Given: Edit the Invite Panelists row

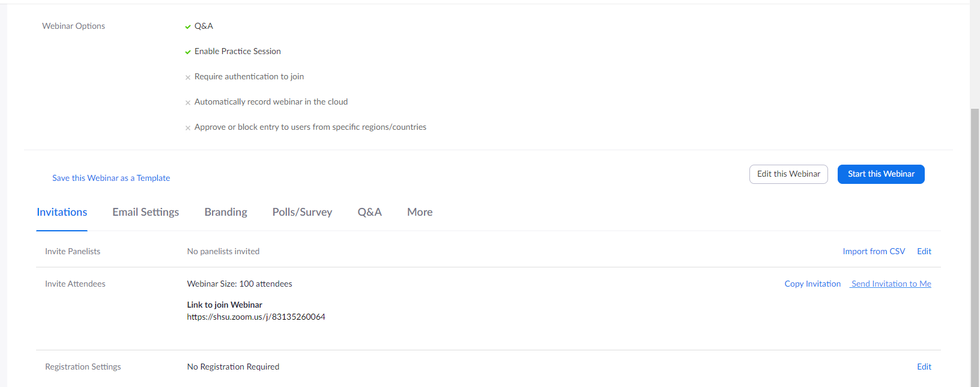Looking at the screenshot, I should coord(924,251).
